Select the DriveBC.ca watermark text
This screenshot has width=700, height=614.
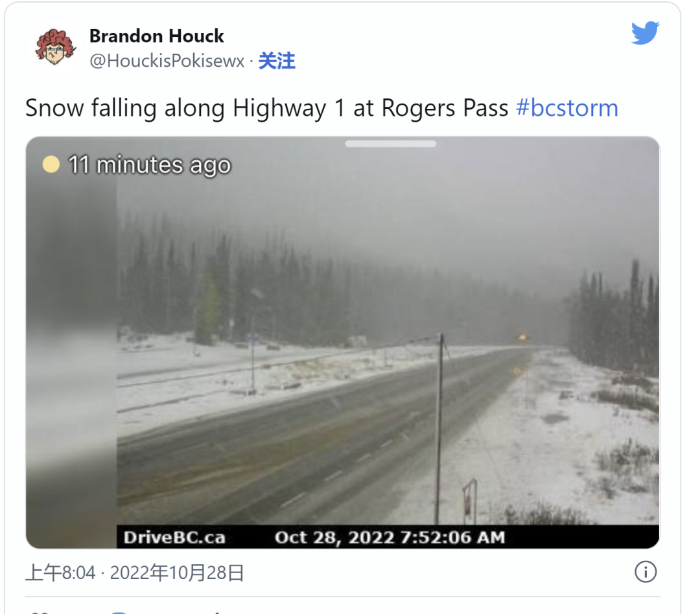pyautogui.click(x=174, y=538)
